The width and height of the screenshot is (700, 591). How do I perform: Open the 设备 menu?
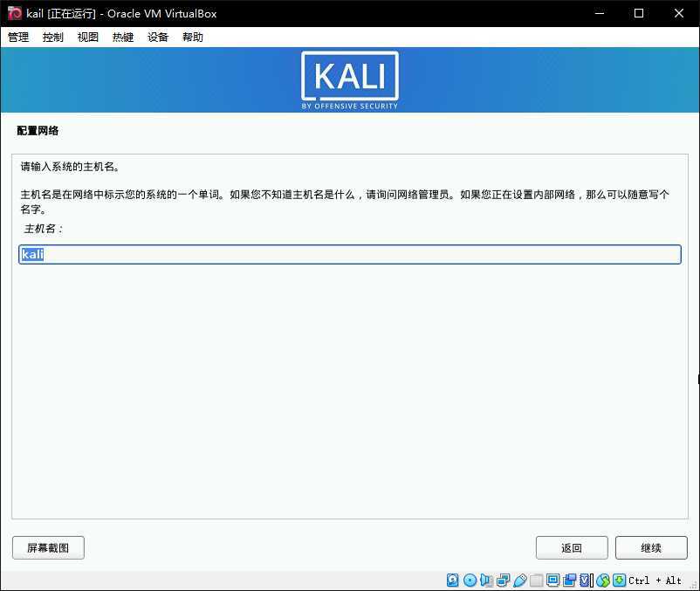[x=158, y=37]
